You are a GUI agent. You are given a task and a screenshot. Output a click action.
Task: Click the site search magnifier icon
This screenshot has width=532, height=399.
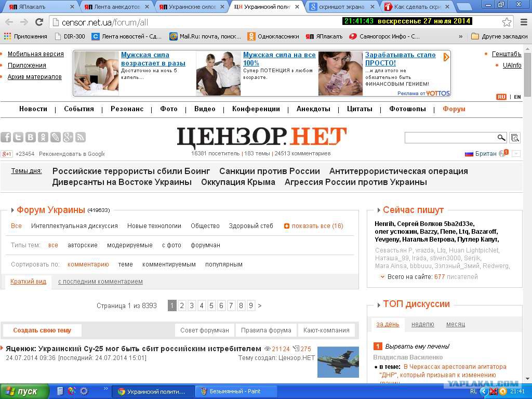coord(501,137)
